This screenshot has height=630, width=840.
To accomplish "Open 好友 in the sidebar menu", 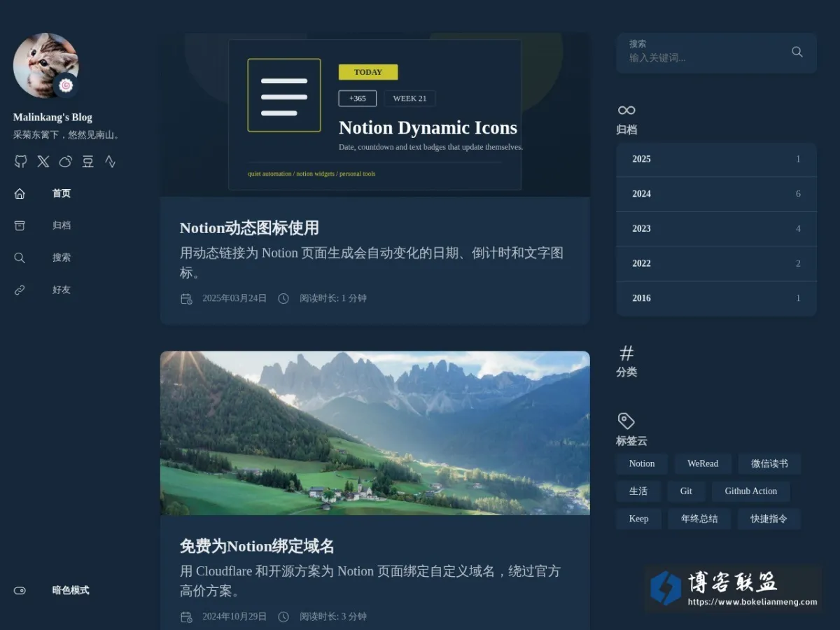I will coord(62,290).
